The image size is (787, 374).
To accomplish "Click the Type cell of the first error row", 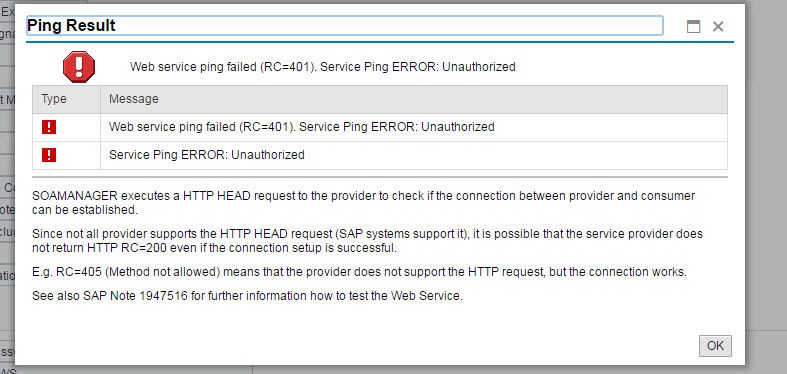I will click(x=66, y=127).
